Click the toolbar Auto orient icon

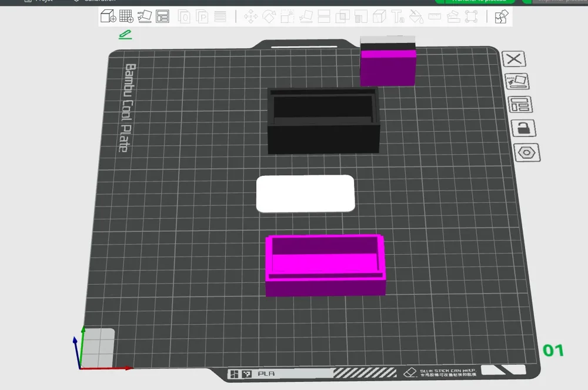point(145,16)
